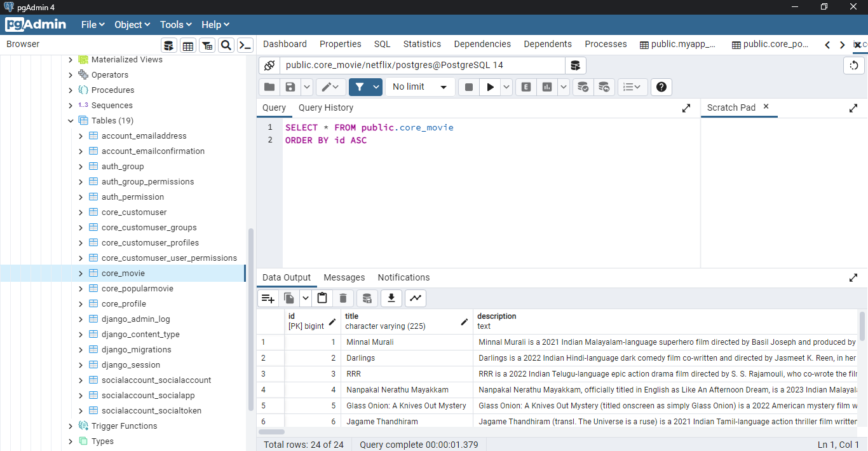
Task: Click the edit pencil on title column header
Action: (x=465, y=321)
